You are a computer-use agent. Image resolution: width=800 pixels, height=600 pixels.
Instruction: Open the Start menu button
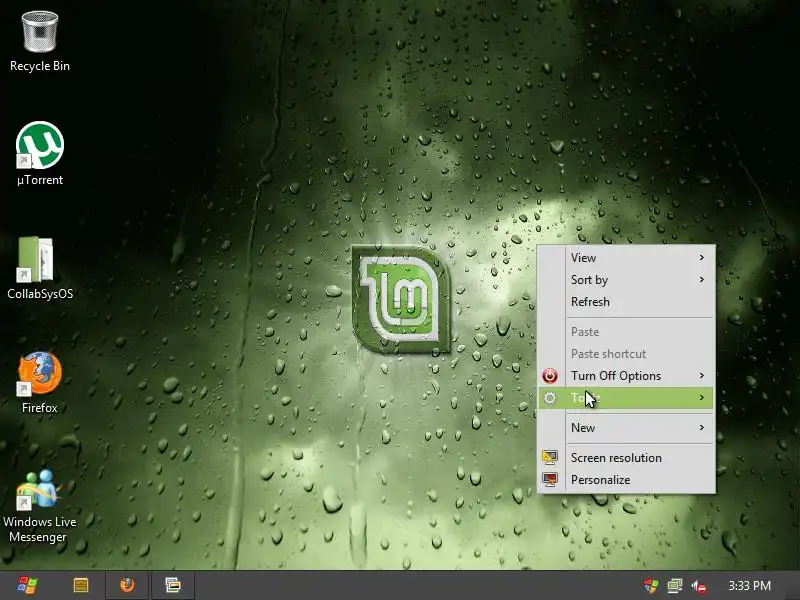(27, 585)
